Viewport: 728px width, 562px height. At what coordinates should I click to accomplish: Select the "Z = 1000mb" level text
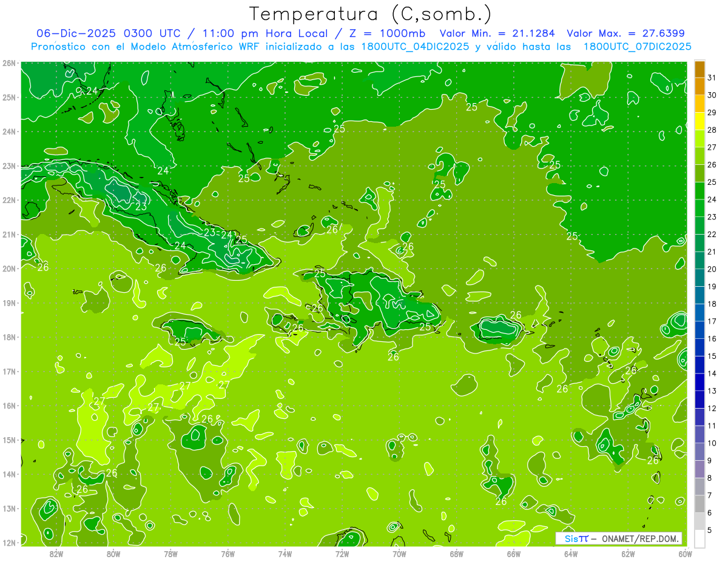click(x=386, y=33)
